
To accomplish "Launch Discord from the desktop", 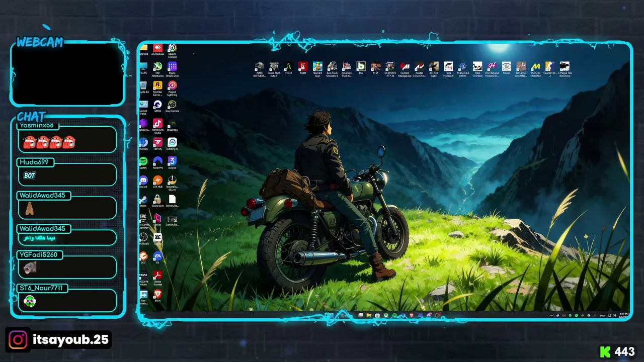I will coord(143,182).
